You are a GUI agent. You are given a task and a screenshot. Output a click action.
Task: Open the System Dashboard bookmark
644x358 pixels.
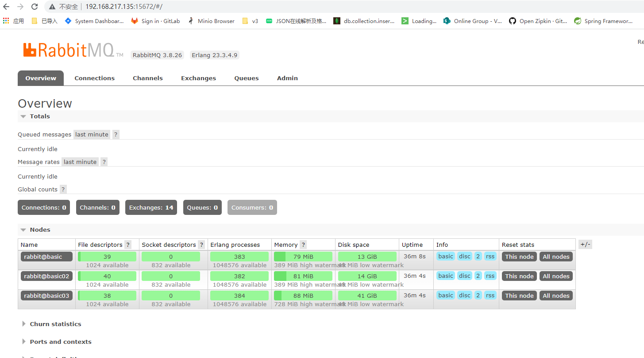pos(94,21)
